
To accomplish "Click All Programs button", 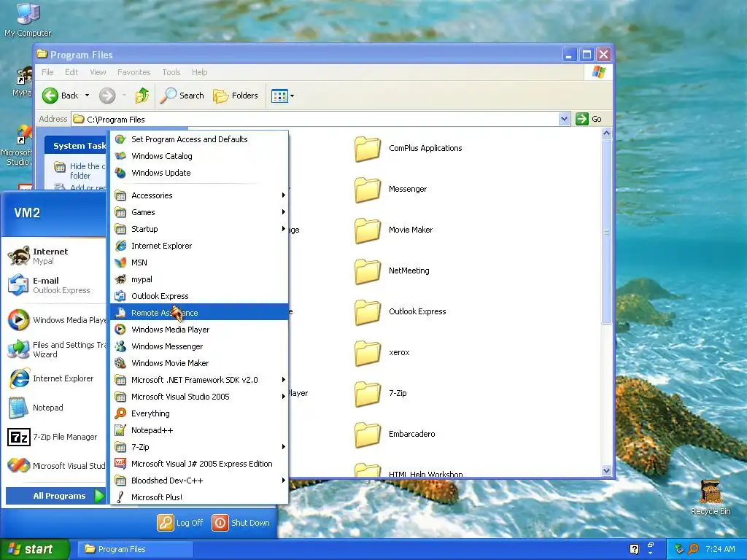I will point(55,496).
